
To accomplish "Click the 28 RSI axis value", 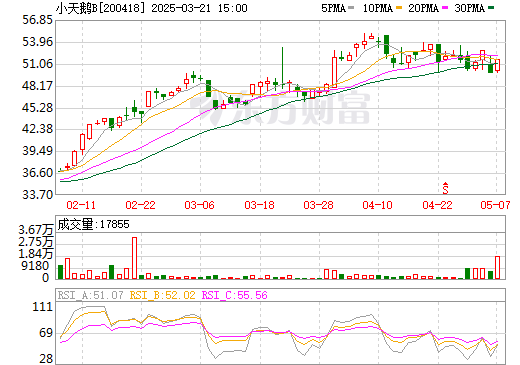I will coord(46,359).
